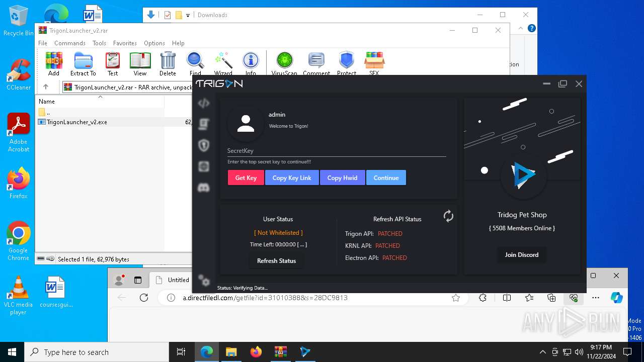Viewport: 644px width, 362px height.
Task: Click the circular refresh arrows icon for API status
Action: [x=448, y=216]
